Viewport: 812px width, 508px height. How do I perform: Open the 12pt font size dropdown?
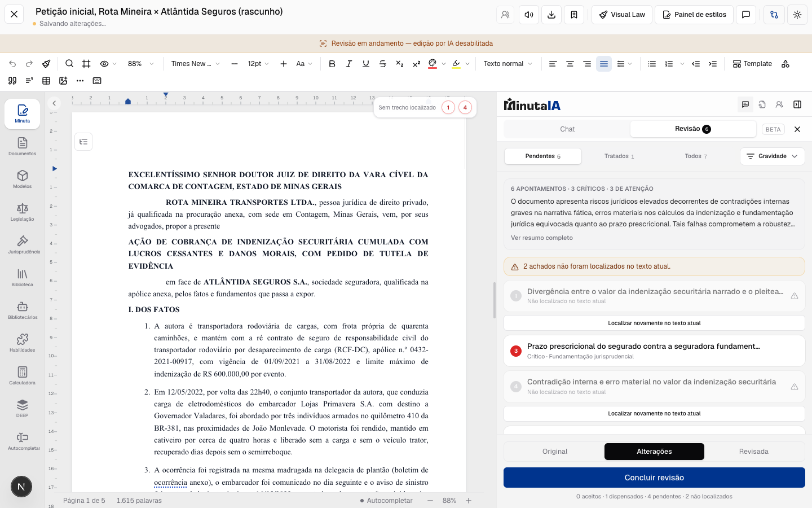(x=258, y=64)
